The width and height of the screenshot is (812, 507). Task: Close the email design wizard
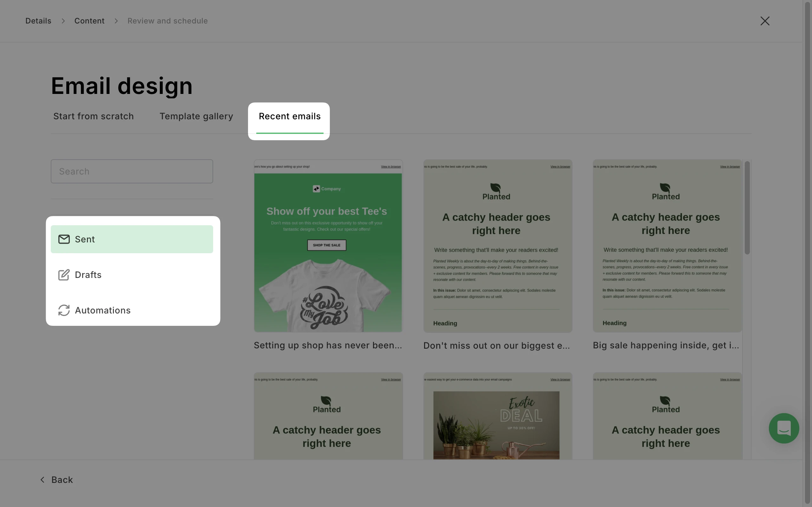[765, 21]
